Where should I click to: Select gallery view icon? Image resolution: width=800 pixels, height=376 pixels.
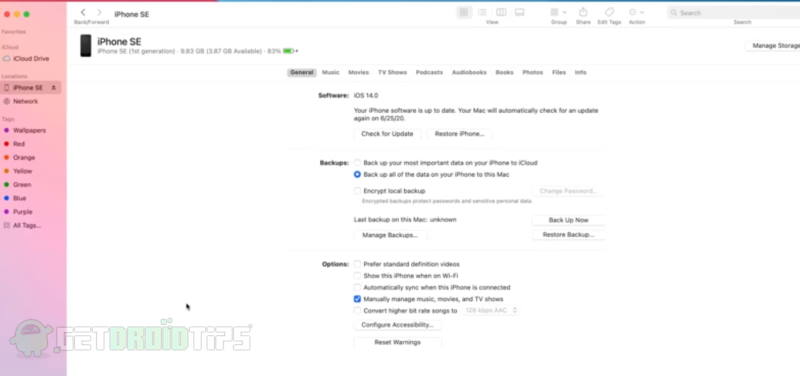[x=519, y=12]
